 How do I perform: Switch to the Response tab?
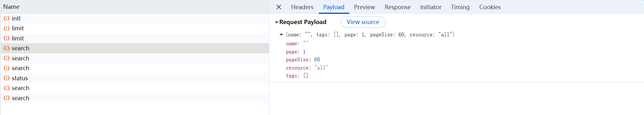coord(397,7)
